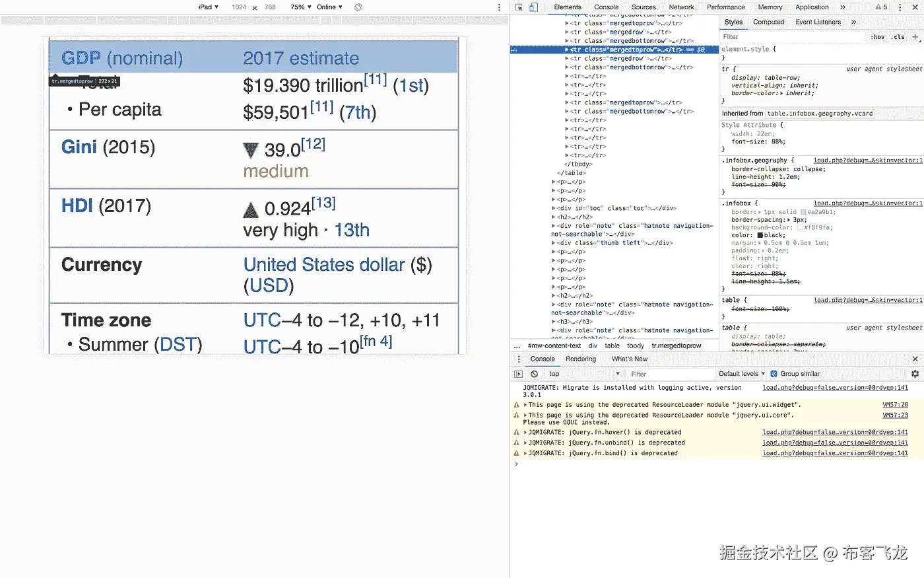Open the Event Listeners tab

pyautogui.click(x=818, y=22)
